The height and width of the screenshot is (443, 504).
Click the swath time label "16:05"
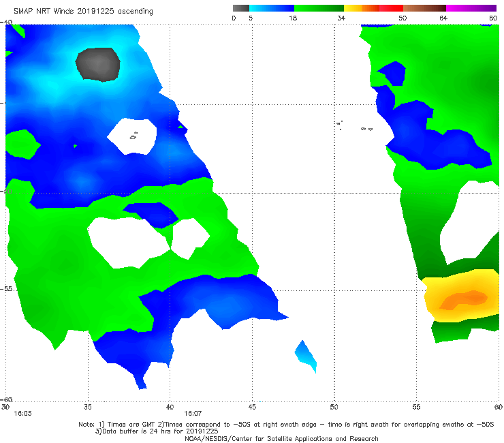(22, 414)
